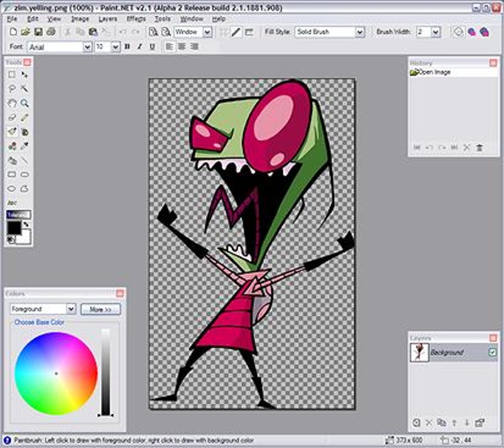The width and height of the screenshot is (504, 448).
Task: Open the Layers menu
Action: [108, 19]
